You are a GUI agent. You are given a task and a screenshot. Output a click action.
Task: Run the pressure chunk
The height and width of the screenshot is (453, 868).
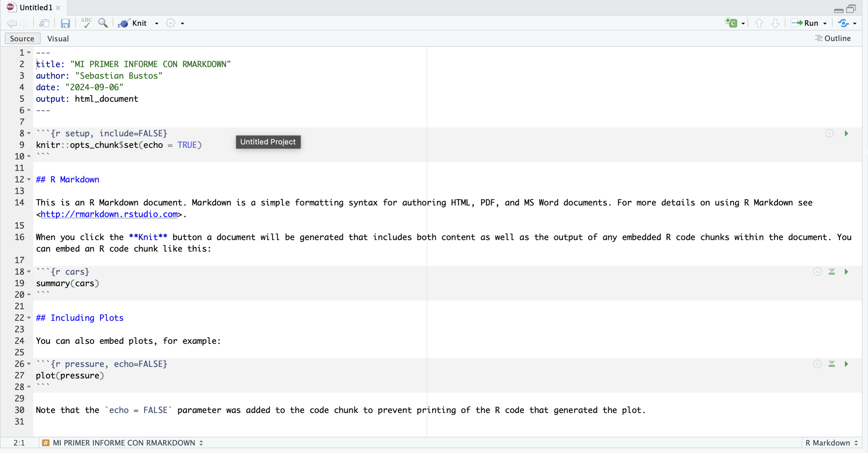(x=846, y=364)
